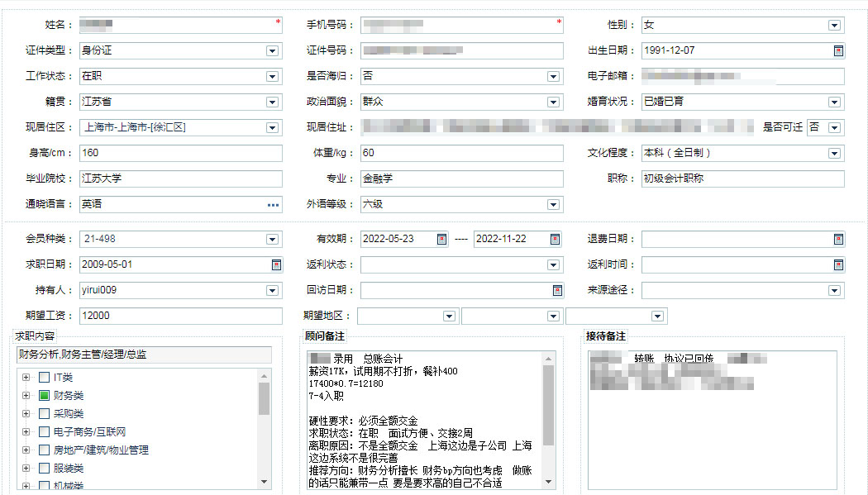This screenshot has height=495, width=868.
Task: Click the 毕业院校 field showing 江苏大学
Action: 181,178
